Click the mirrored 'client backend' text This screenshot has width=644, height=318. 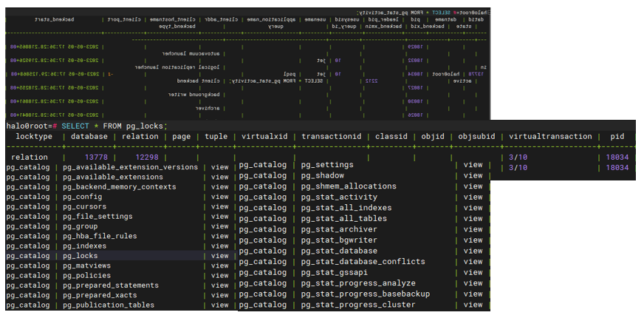[199, 81]
